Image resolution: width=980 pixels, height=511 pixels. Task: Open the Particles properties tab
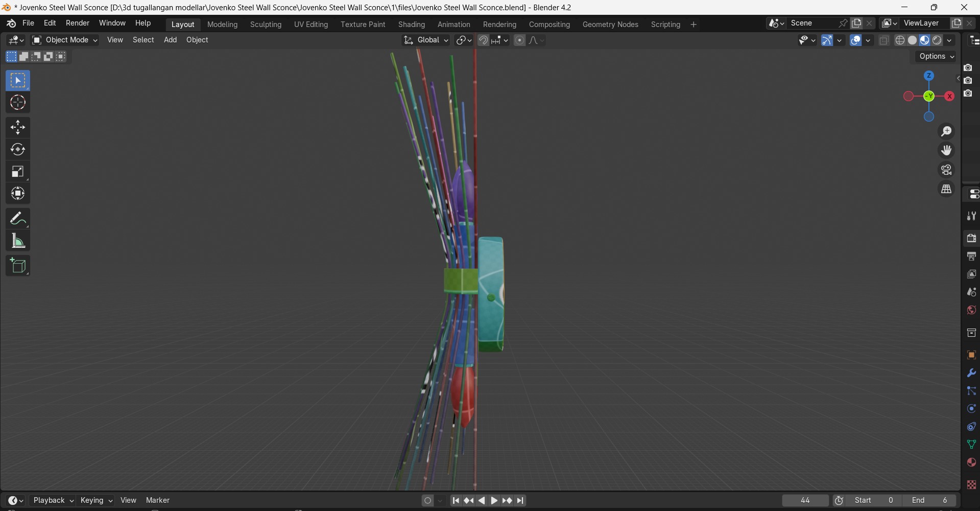click(x=971, y=391)
